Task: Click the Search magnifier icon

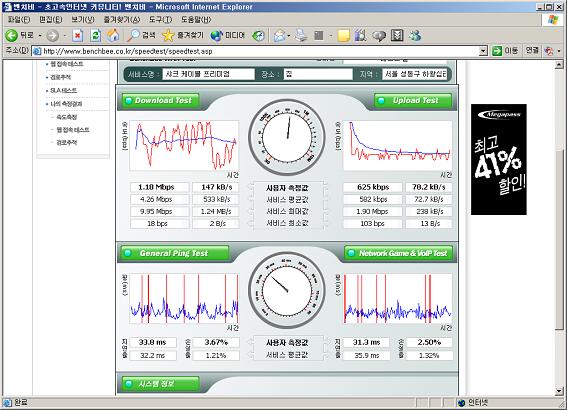Action: (133, 35)
